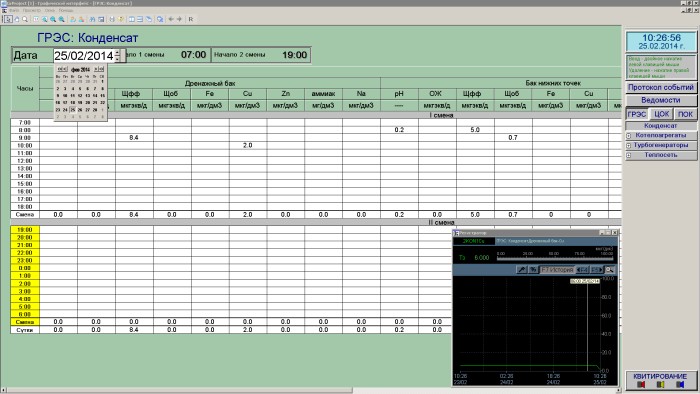Select day 25 in the calendar popup
700x394 pixels.
[73, 109]
